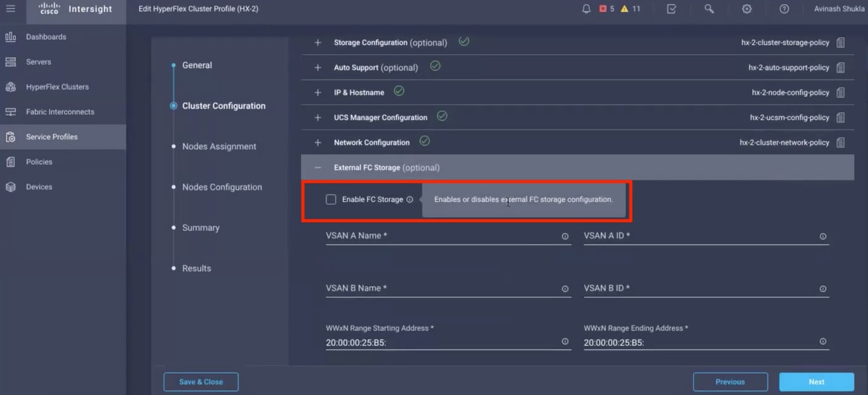The height and width of the screenshot is (395, 868).
Task: Select the Cluster Configuration step
Action: tap(224, 106)
